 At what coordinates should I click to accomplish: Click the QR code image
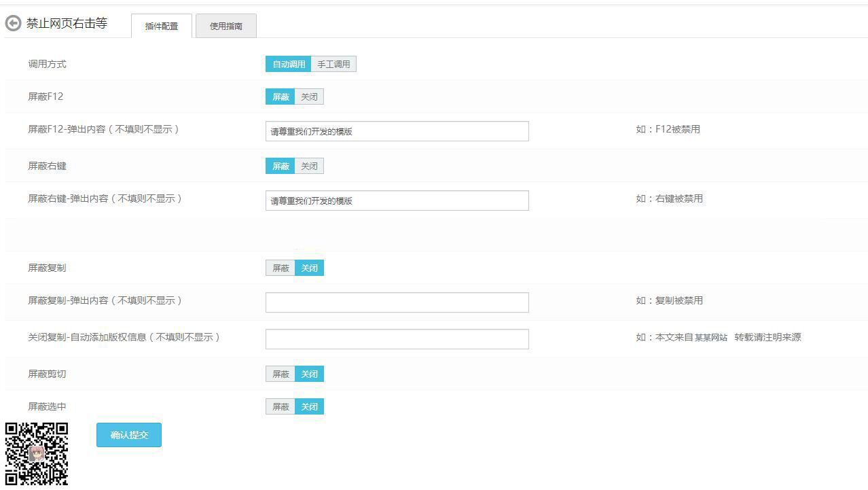coord(37,453)
